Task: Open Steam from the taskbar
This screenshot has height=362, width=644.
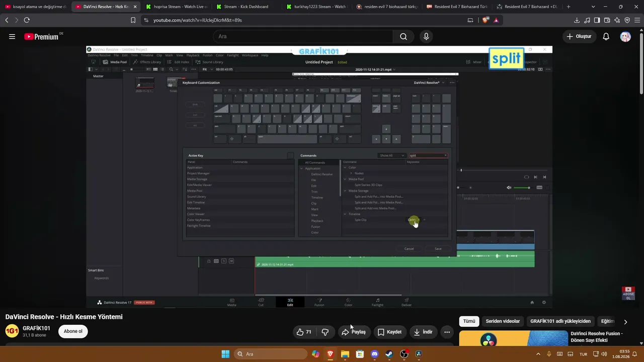Action: [389, 354]
